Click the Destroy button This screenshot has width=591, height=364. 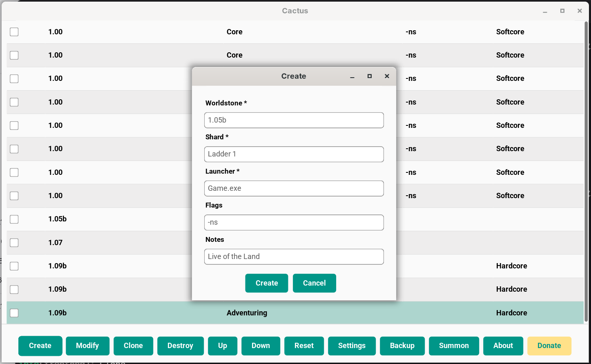[180, 346]
